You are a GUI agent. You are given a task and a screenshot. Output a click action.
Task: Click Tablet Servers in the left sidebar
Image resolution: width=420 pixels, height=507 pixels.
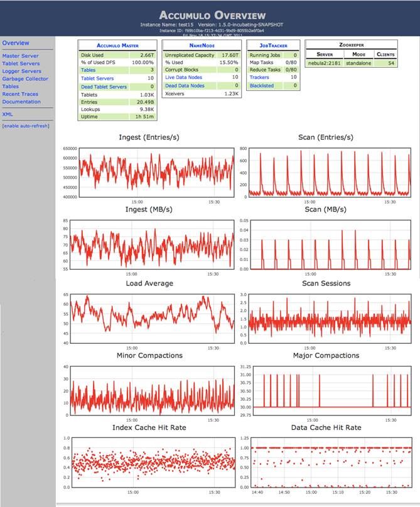coord(21,63)
